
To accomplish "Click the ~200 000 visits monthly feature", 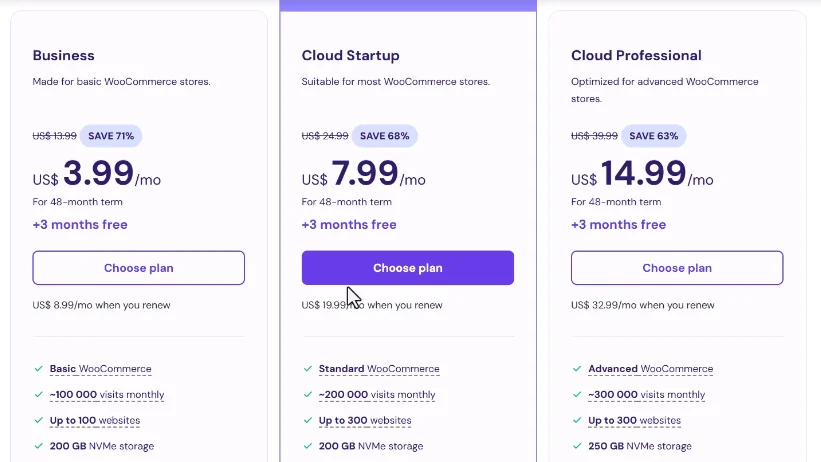I will pos(377,394).
